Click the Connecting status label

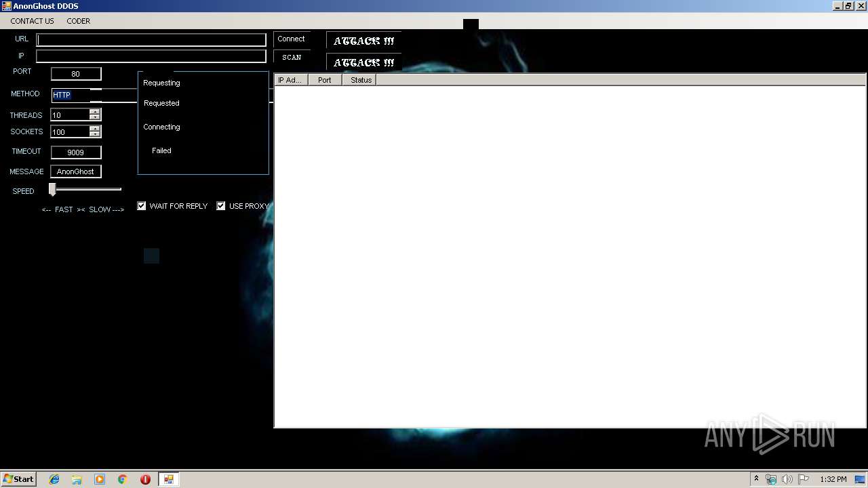[x=161, y=127]
